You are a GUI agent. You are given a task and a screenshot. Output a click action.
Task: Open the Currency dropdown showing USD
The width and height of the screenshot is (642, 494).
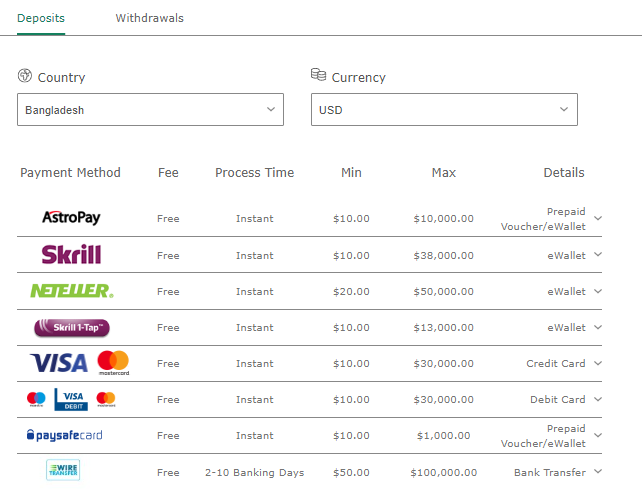click(x=444, y=110)
